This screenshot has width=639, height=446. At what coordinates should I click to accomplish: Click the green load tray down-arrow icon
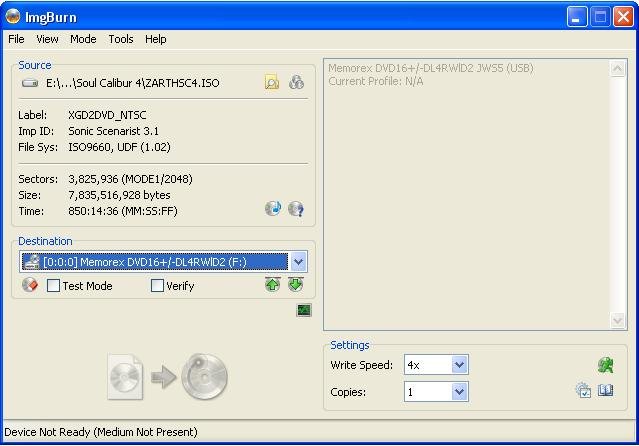click(295, 285)
